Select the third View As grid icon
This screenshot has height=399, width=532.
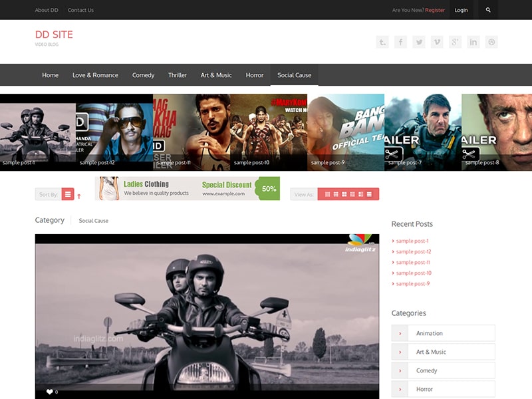tap(344, 194)
